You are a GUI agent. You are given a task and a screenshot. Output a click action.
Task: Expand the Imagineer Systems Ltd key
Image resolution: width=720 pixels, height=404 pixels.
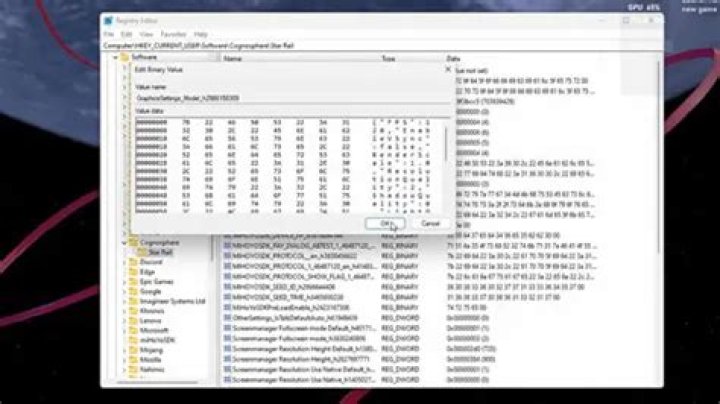click(x=124, y=301)
